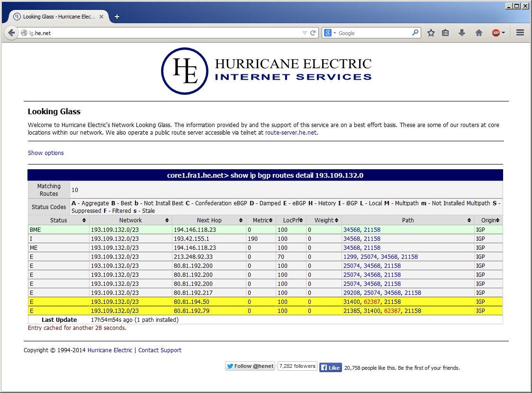
Task: Click the Follow @henet Twitter button
Action: point(250,366)
